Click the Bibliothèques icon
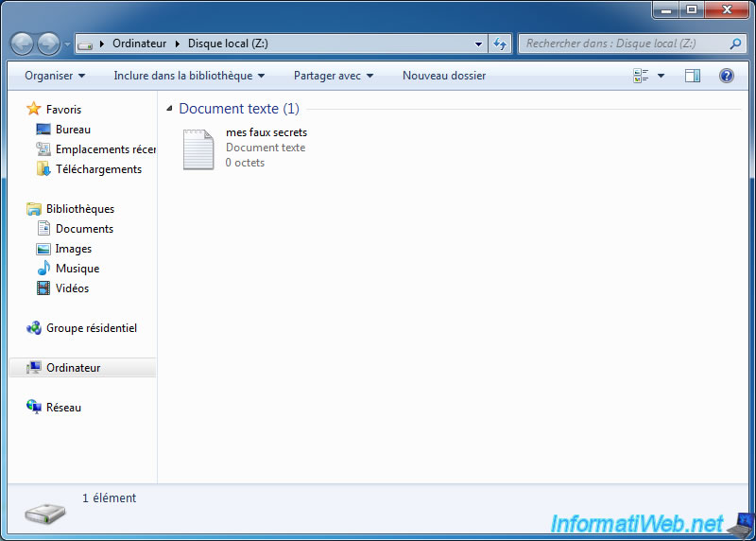The width and height of the screenshot is (756, 541). (x=34, y=208)
